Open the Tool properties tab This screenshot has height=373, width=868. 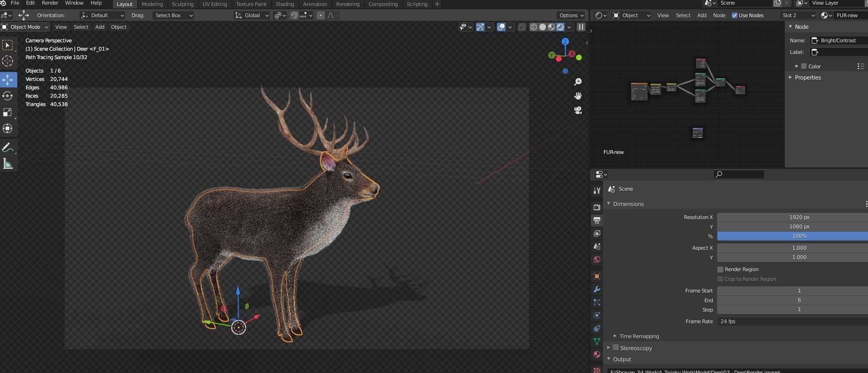(597, 191)
